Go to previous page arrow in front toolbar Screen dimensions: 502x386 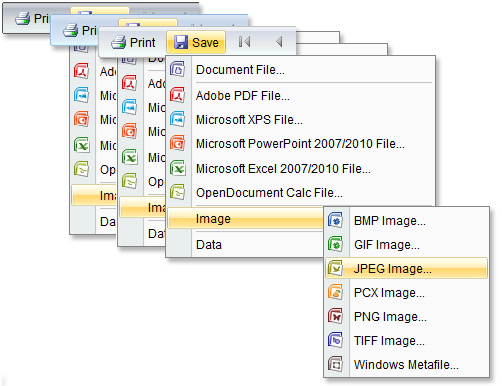coord(279,42)
